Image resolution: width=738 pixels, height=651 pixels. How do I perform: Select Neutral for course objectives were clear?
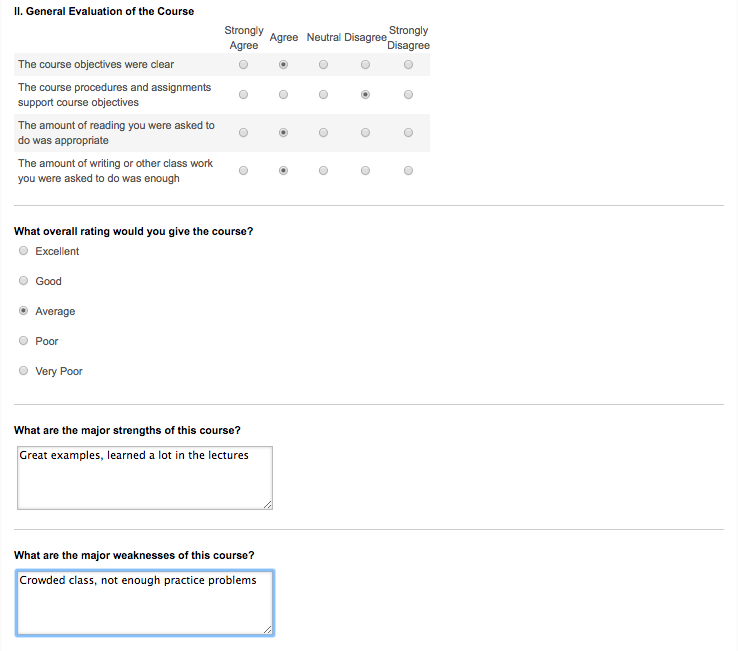point(323,64)
